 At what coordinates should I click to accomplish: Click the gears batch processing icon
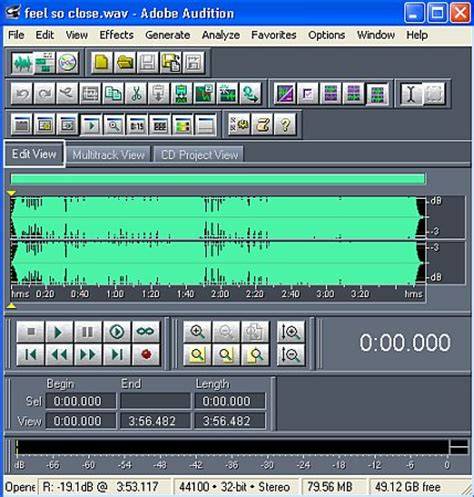click(x=239, y=125)
